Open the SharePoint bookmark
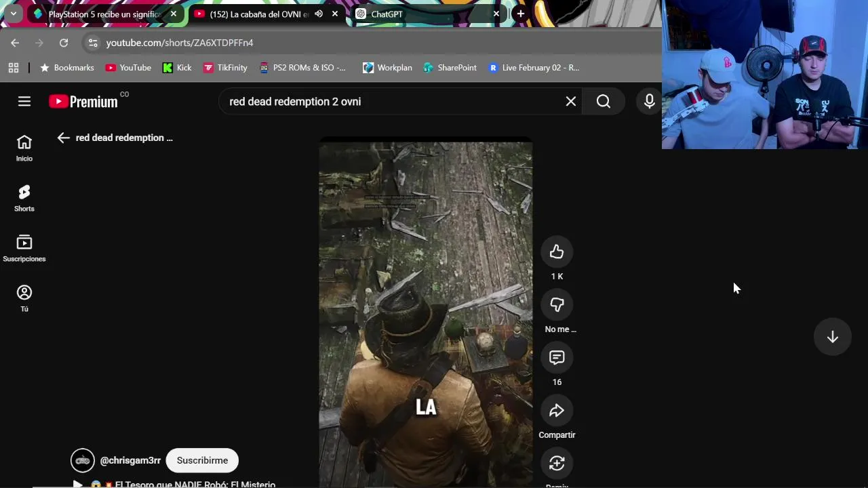Screen dimensions: 868x488 [450, 68]
